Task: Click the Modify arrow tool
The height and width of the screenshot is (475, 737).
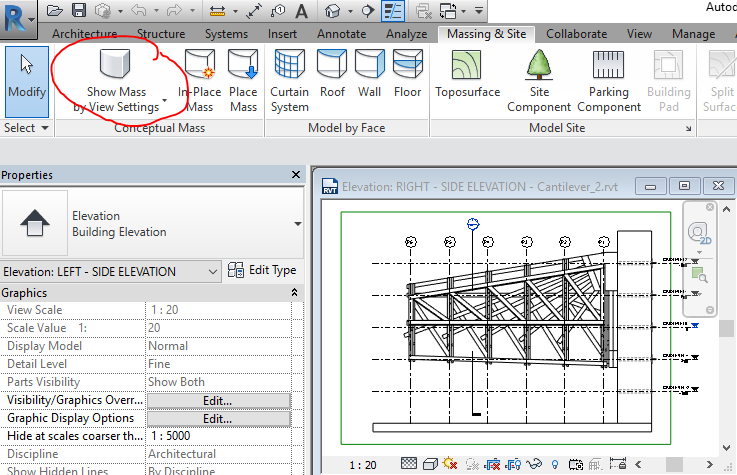Action: tap(27, 81)
